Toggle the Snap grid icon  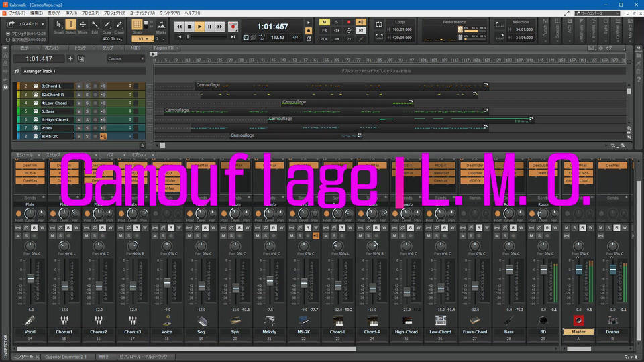pyautogui.click(x=137, y=25)
